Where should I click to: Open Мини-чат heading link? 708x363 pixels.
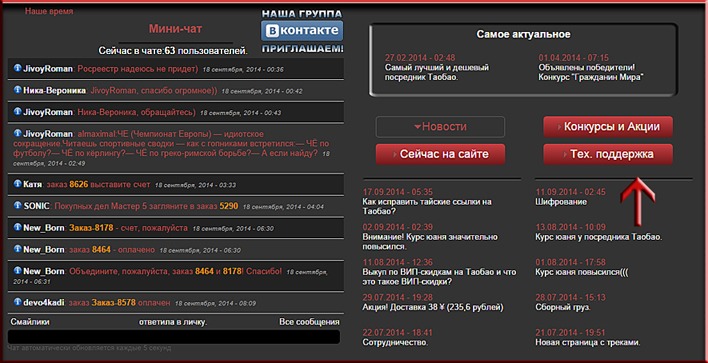tap(175, 29)
